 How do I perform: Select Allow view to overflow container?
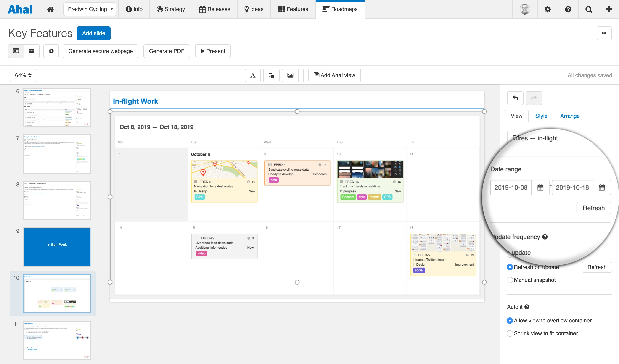(510, 320)
